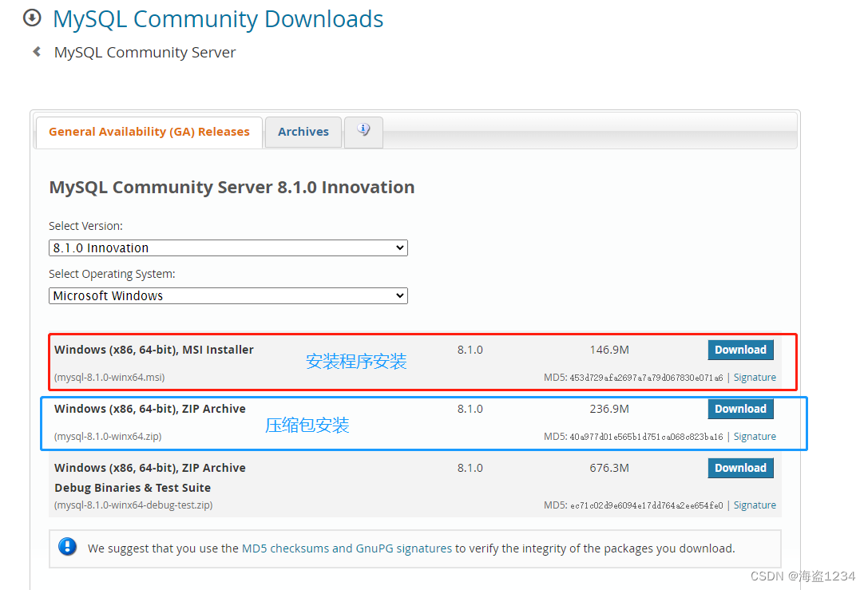Image resolution: width=868 pixels, height=590 pixels.
Task: Click the filename (mysql-8.1.0-winx64-debug-test.zip)
Action: (x=133, y=505)
